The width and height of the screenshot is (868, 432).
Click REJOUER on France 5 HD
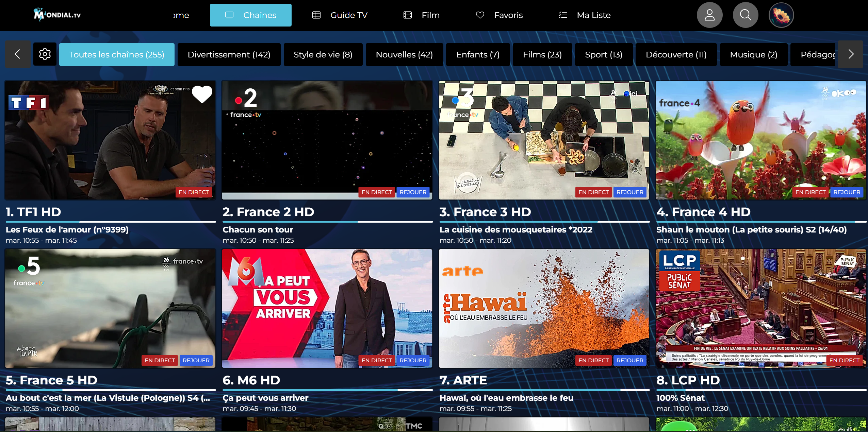[196, 360]
